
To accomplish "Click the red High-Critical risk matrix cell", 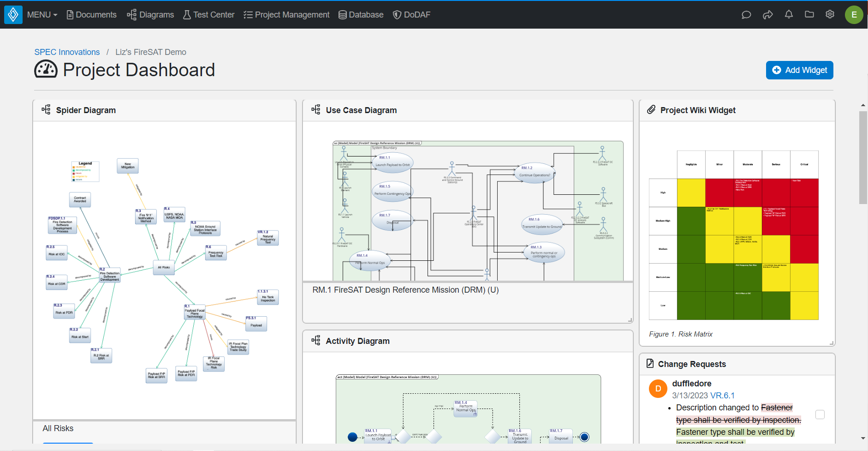I will [804, 192].
